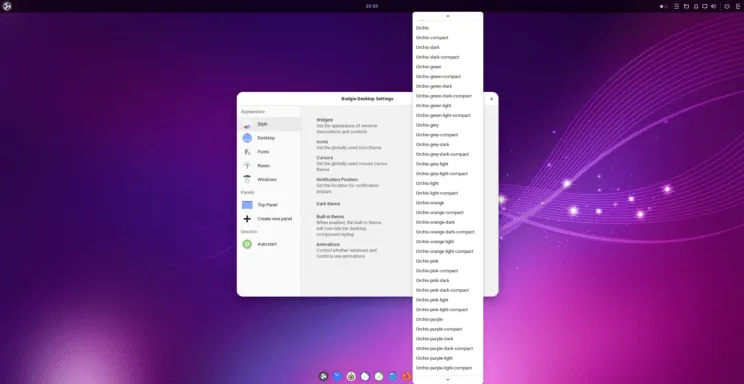Launch Firefox from the bottom dock

[407, 376]
